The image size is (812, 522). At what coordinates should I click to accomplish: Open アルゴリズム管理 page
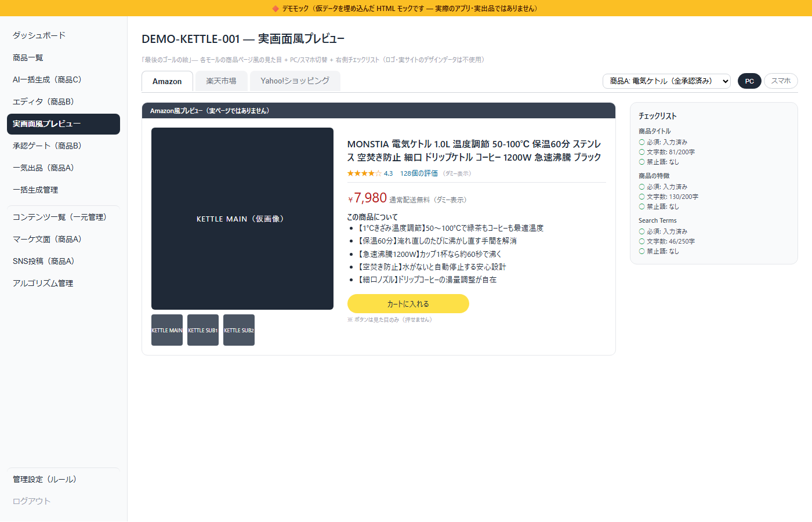63,284
